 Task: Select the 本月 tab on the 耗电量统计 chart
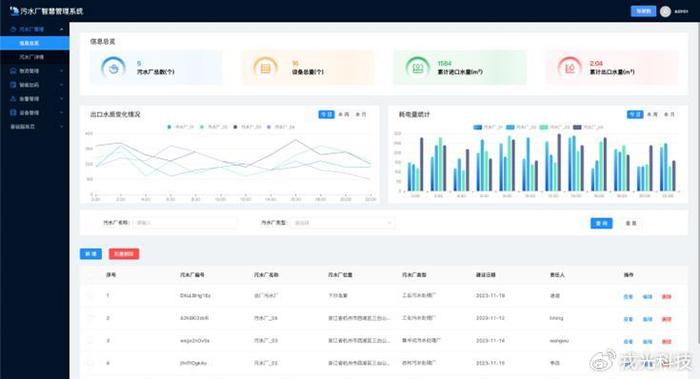(x=669, y=115)
